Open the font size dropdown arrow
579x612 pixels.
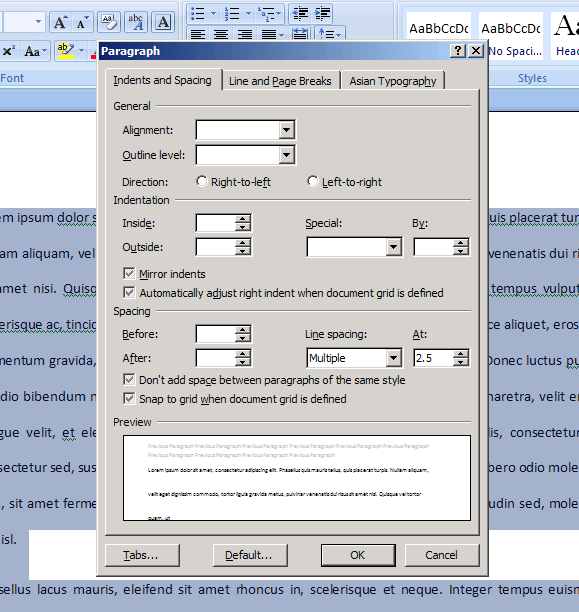[38, 22]
